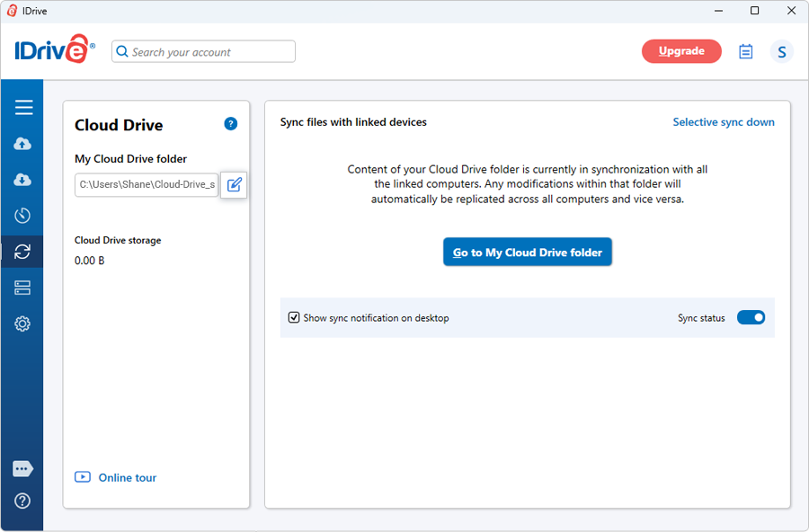This screenshot has height=532, width=809.
Task: Open Help using the question mark icon
Action: point(23,501)
